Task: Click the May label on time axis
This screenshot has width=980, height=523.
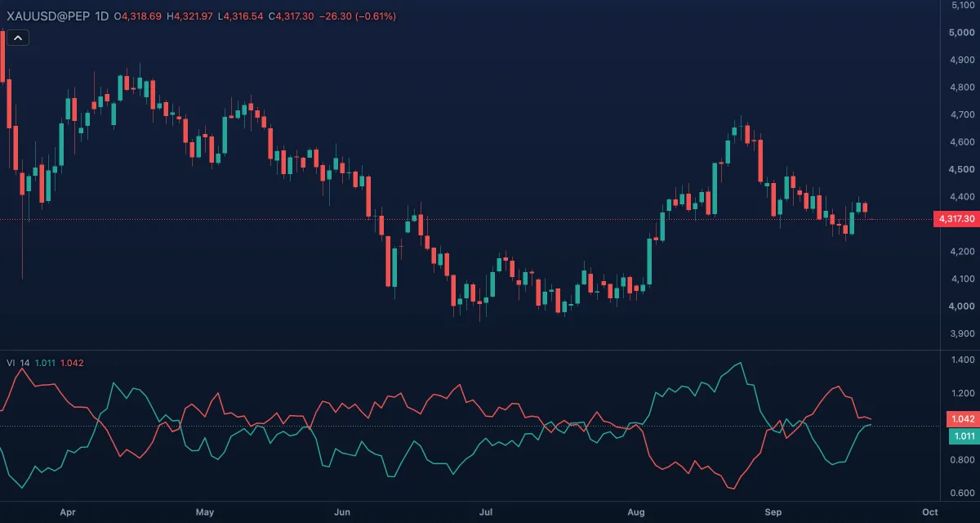Action: coord(205,512)
